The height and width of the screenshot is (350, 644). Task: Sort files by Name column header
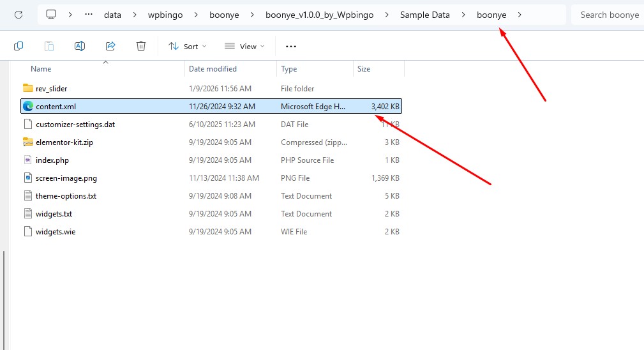pyautogui.click(x=41, y=69)
